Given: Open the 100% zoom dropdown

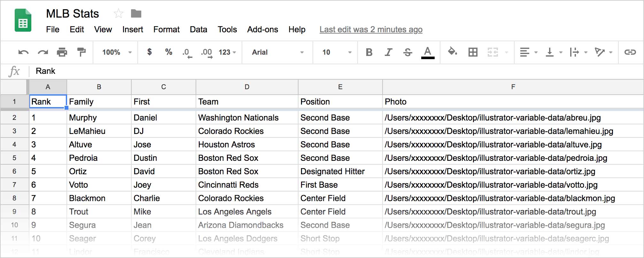Looking at the screenshot, I should tap(117, 52).
